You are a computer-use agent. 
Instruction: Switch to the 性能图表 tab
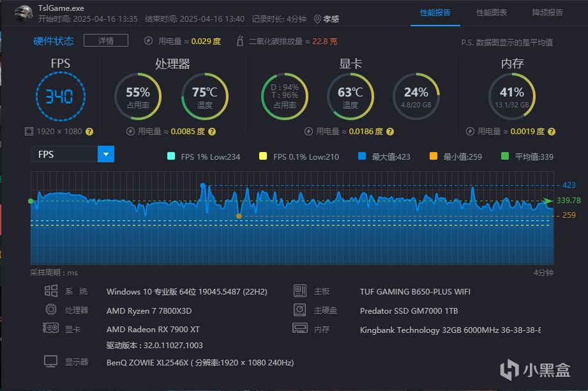click(x=492, y=13)
